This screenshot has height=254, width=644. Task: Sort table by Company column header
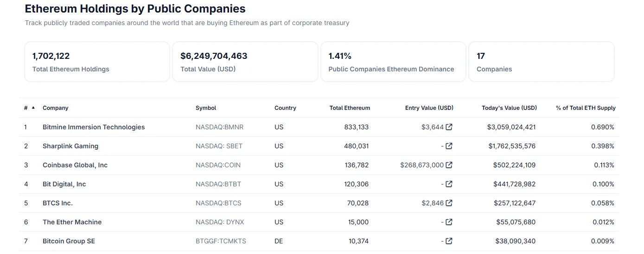click(55, 108)
